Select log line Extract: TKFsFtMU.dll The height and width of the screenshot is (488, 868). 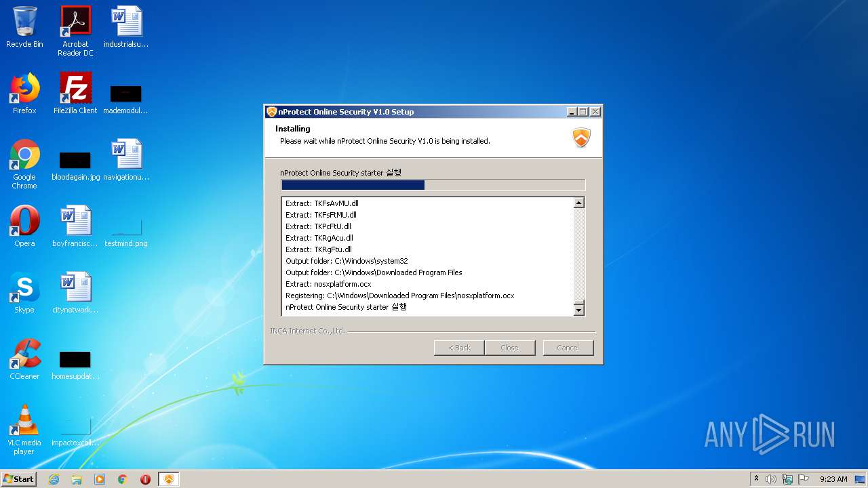(x=321, y=215)
